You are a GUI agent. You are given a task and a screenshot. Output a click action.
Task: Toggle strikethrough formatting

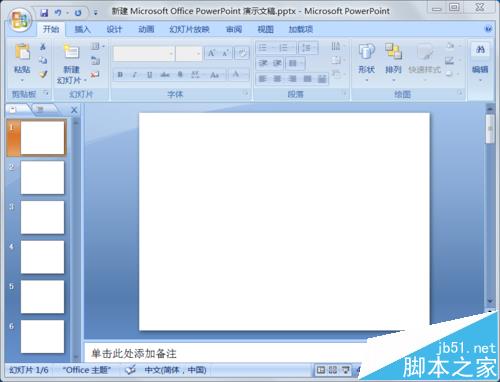point(165,75)
